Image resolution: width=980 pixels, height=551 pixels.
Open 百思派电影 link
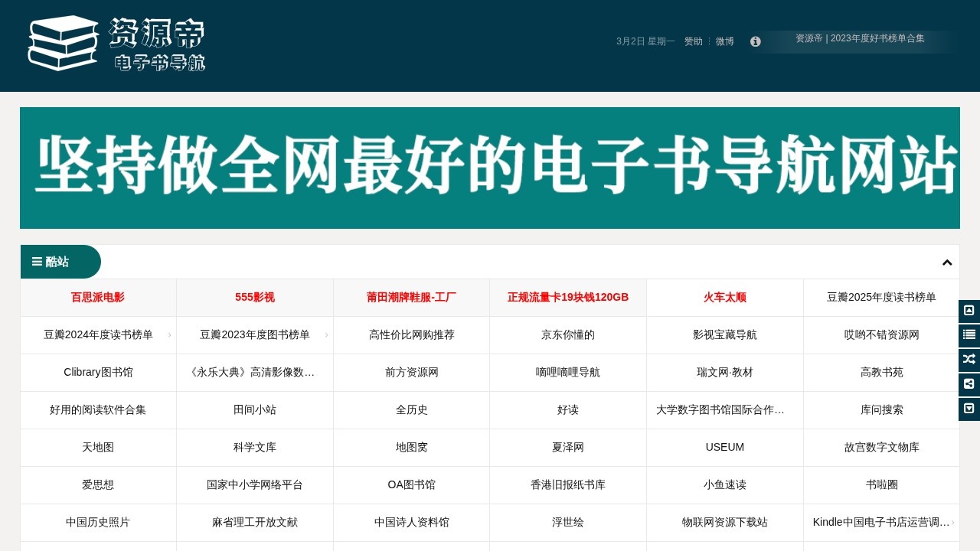pos(98,298)
